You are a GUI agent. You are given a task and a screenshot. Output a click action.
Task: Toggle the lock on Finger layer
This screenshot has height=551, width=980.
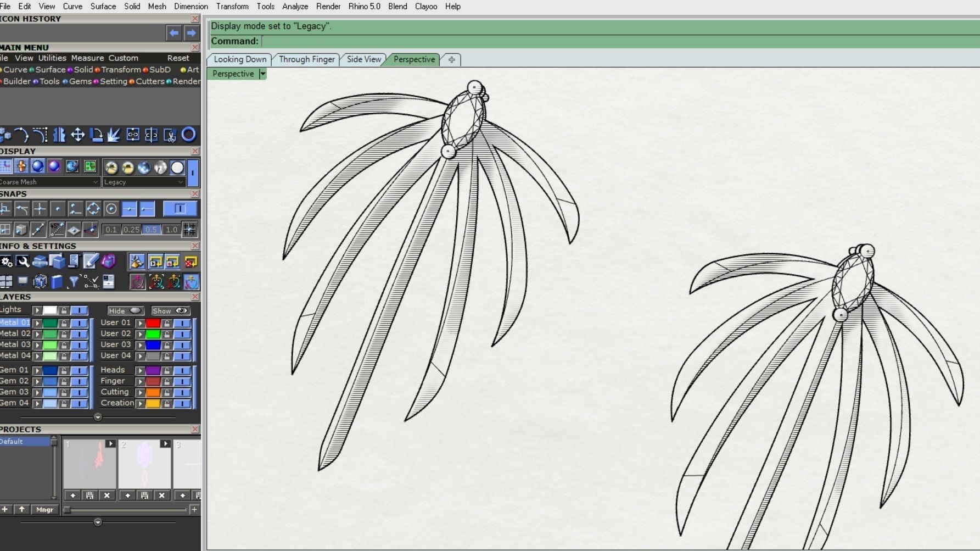166,381
